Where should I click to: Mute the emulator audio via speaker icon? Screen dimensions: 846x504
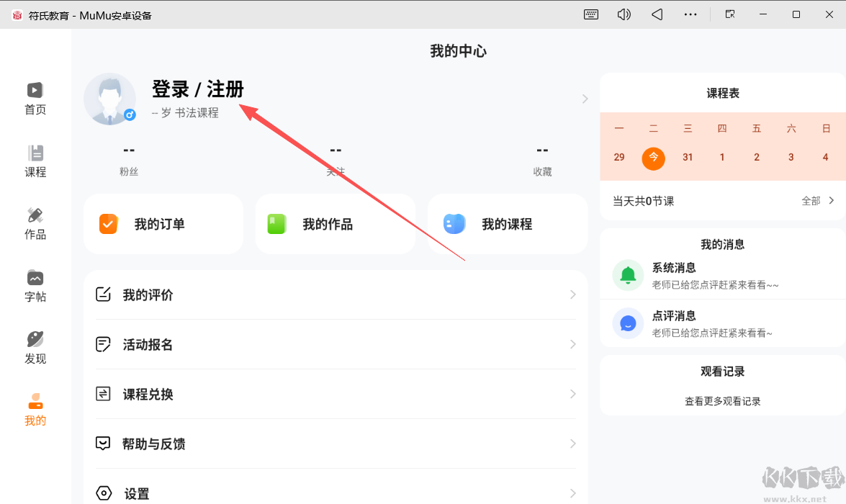[624, 14]
